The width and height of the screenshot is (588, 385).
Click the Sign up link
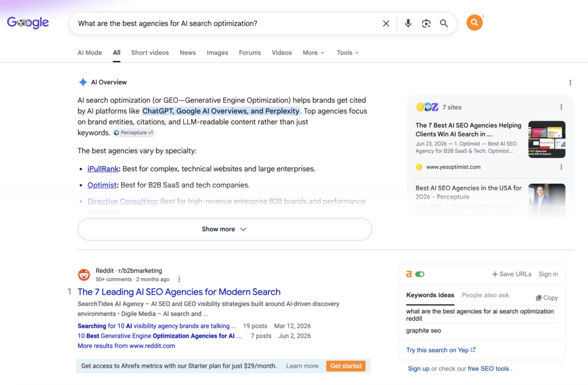[419, 368]
